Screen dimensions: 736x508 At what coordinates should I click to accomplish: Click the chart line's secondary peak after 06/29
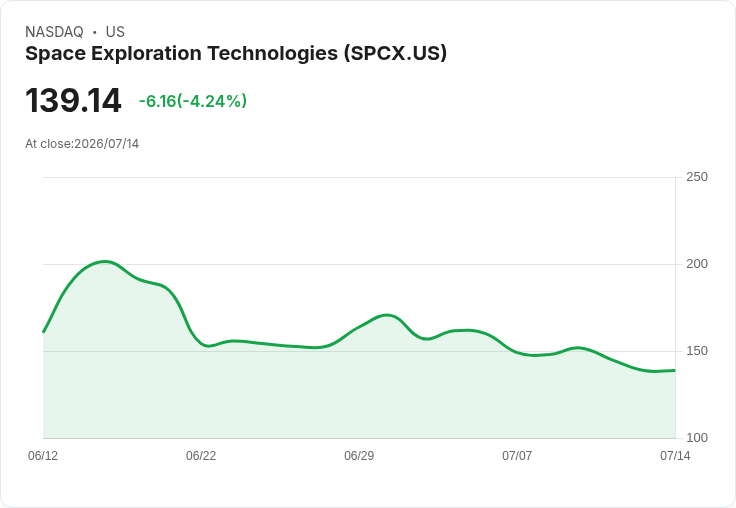tap(386, 315)
